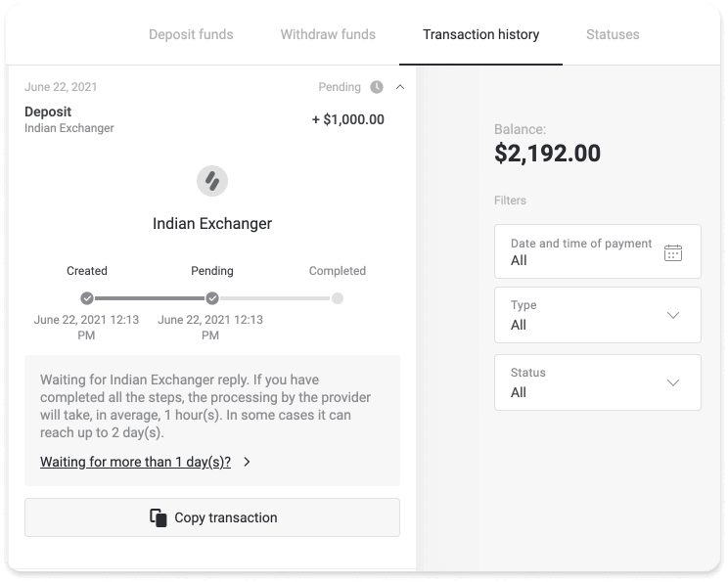728x582 pixels.
Task: Click arrow next to waiting link
Action: (x=247, y=462)
